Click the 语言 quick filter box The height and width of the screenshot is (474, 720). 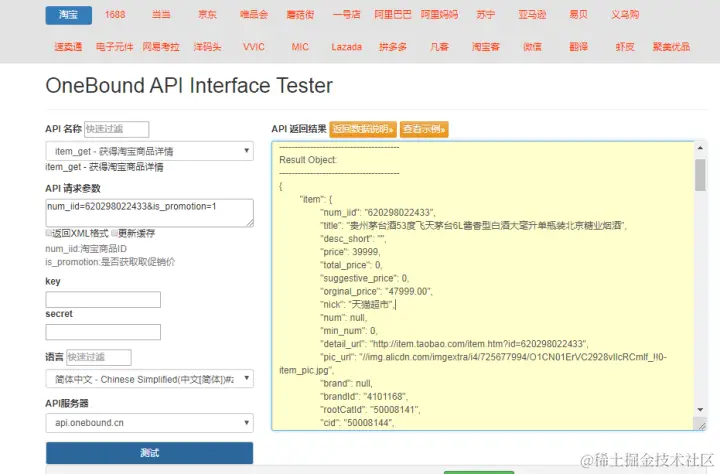pyautogui.click(x=99, y=357)
